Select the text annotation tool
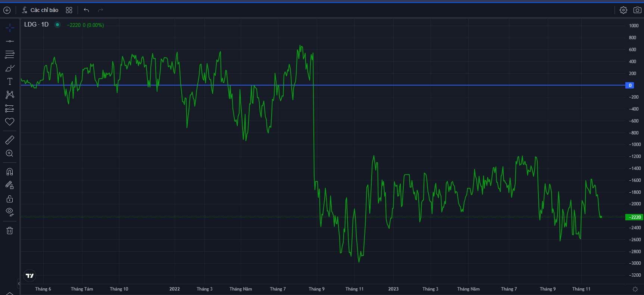Screen dimensions: 644x295 point(10,81)
